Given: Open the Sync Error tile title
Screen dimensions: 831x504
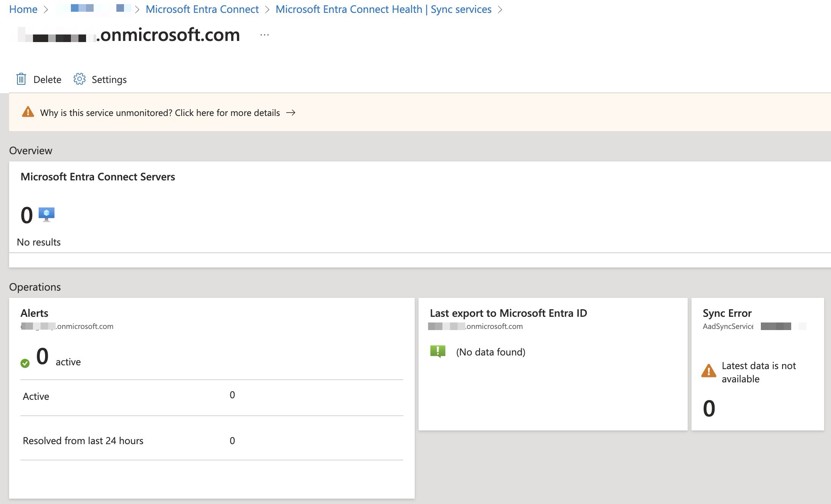Looking at the screenshot, I should [727, 313].
